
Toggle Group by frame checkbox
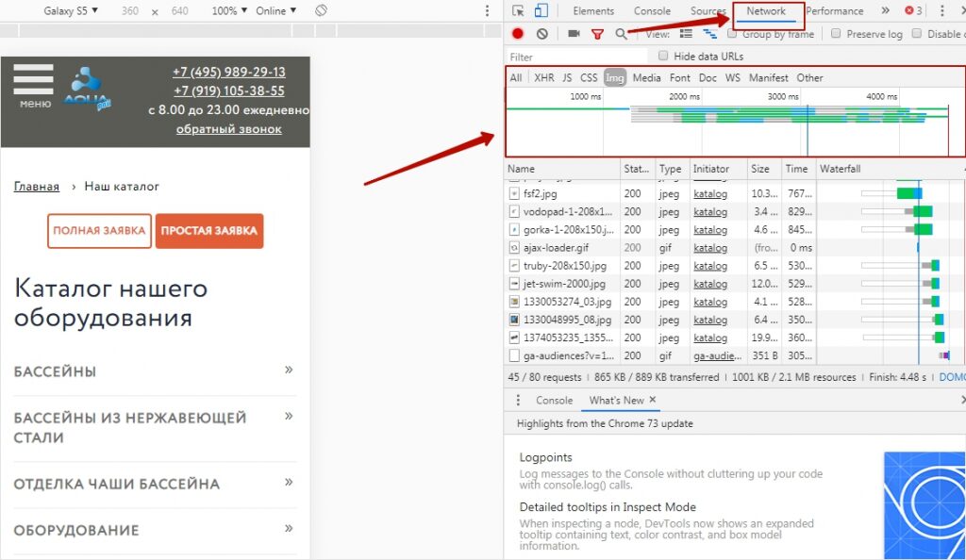click(732, 34)
